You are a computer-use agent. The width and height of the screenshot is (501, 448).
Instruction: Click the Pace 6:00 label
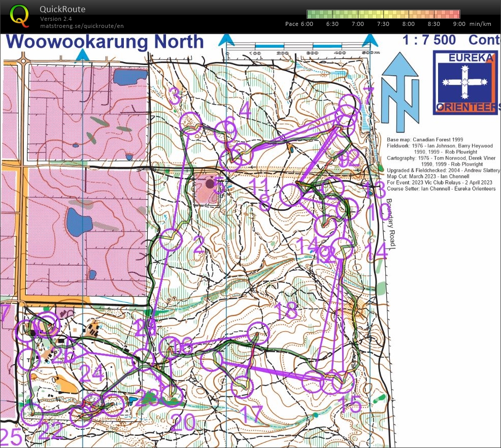[299, 24]
